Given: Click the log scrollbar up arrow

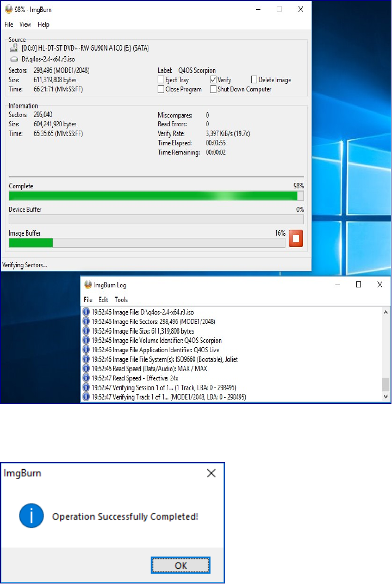Looking at the screenshot, I should (385, 312).
